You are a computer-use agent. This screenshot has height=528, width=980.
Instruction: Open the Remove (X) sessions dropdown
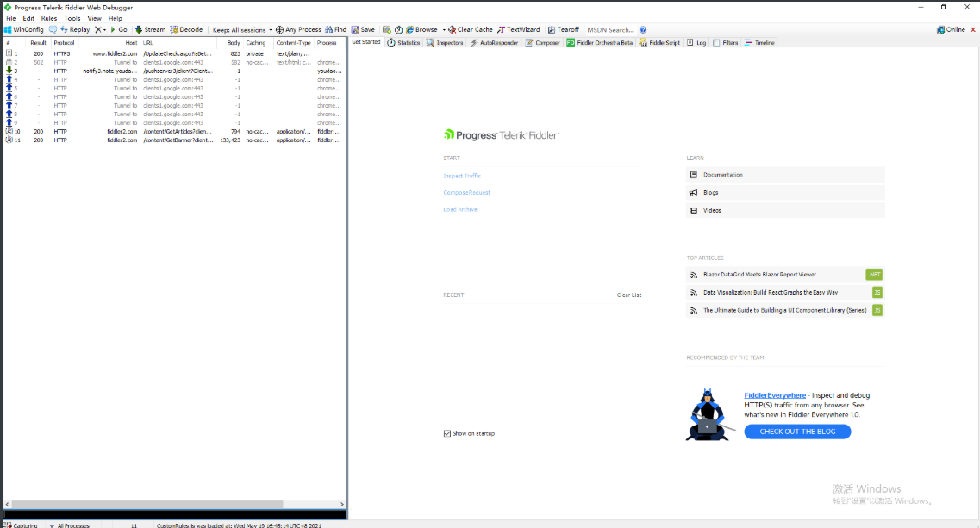coord(100,29)
